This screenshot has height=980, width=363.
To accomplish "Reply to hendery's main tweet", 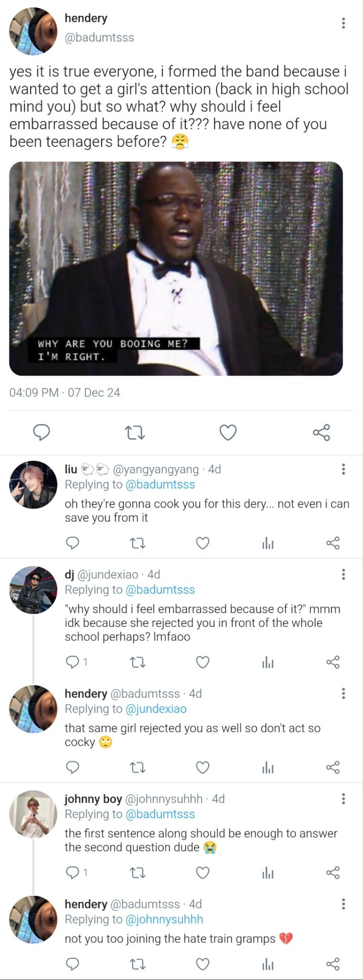I will (41, 432).
